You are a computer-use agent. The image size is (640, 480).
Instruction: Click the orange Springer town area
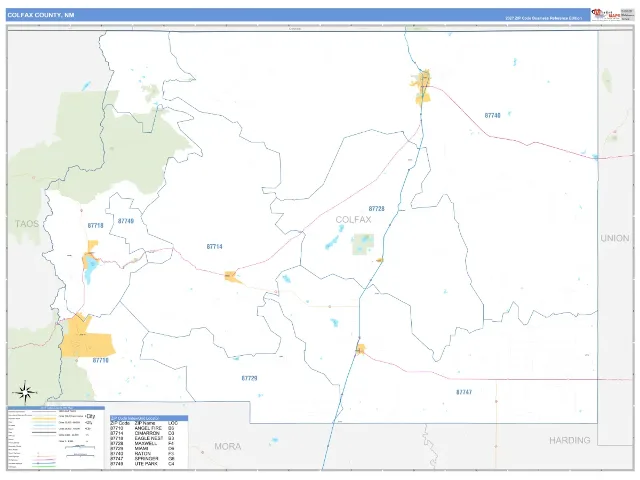[x=360, y=349]
